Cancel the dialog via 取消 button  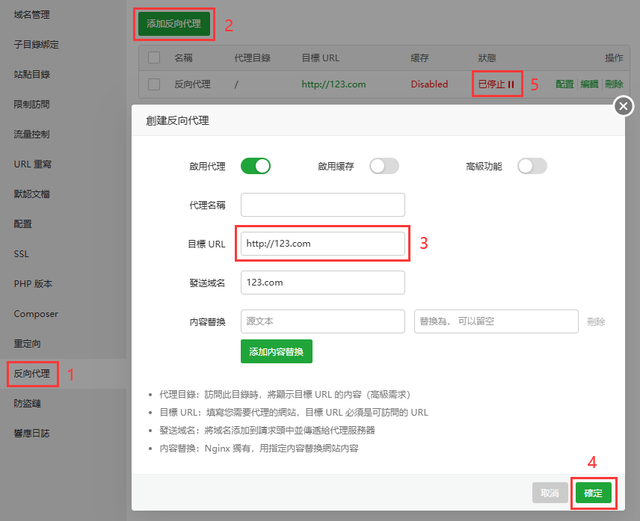pos(550,492)
